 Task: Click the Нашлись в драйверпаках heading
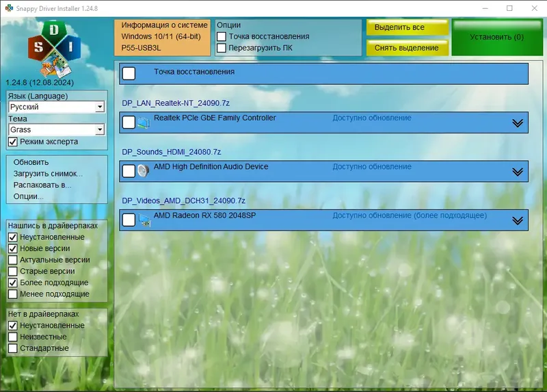tap(53, 226)
